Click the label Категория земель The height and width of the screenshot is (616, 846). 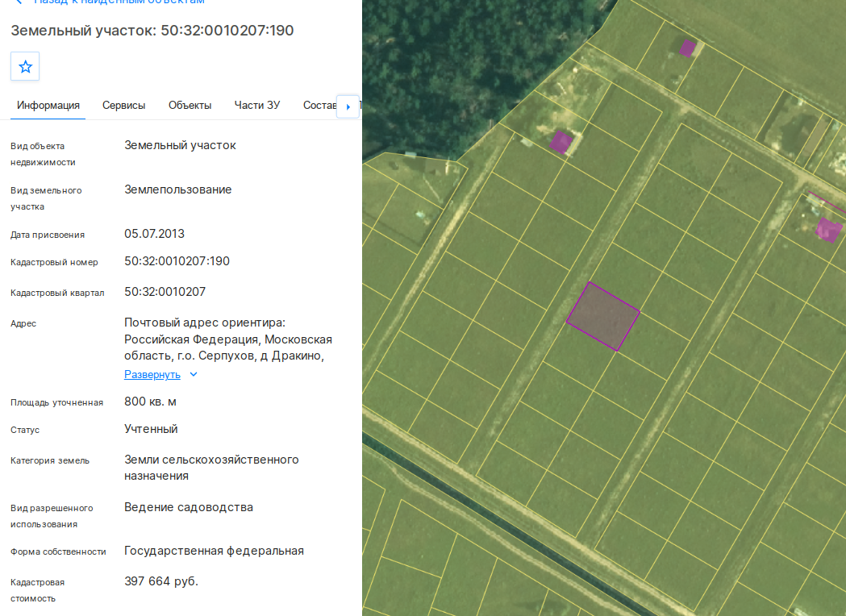click(50, 460)
